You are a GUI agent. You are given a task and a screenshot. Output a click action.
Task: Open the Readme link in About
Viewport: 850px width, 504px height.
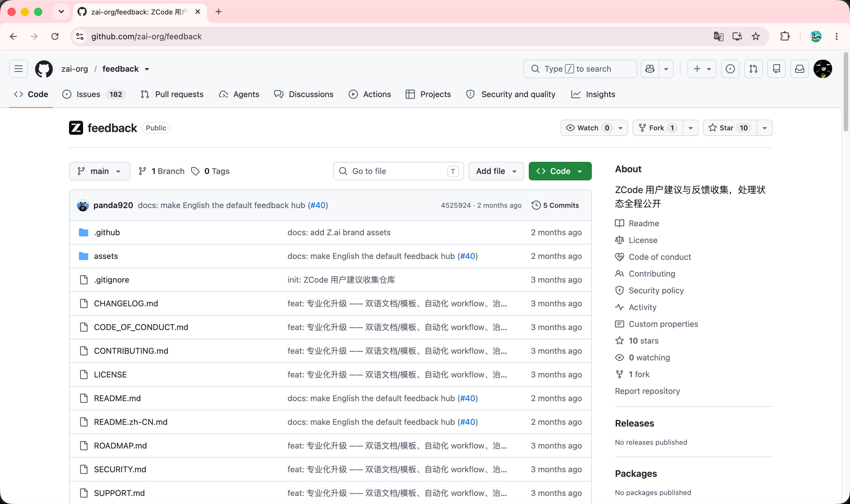pyautogui.click(x=637, y=223)
